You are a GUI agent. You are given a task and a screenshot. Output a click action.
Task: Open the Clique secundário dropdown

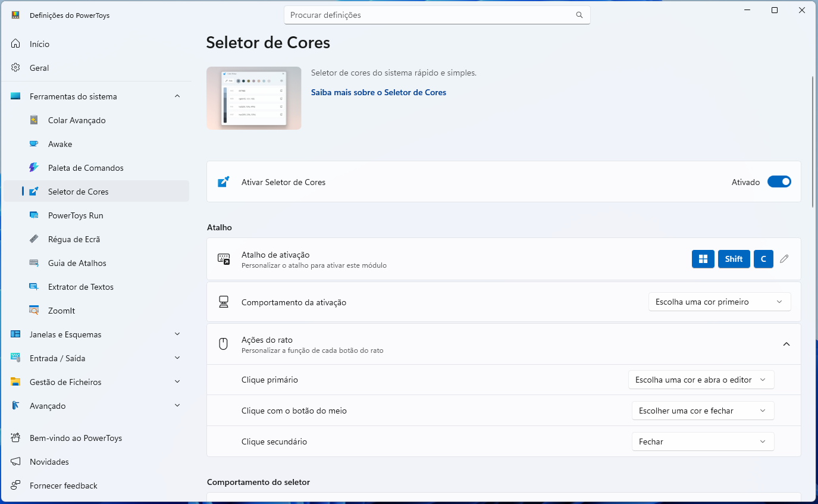click(x=702, y=442)
